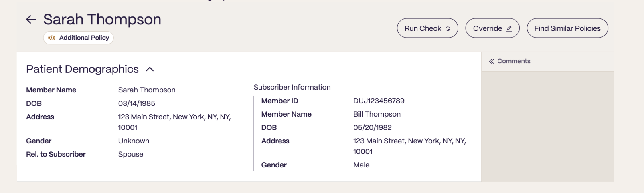The image size is (644, 193).
Task: Click the Run Check button
Action: [x=427, y=28]
